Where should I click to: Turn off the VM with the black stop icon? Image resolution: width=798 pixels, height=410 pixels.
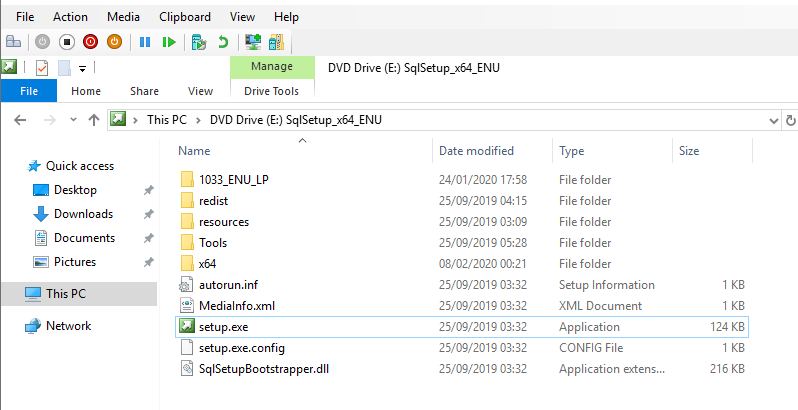click(x=67, y=42)
